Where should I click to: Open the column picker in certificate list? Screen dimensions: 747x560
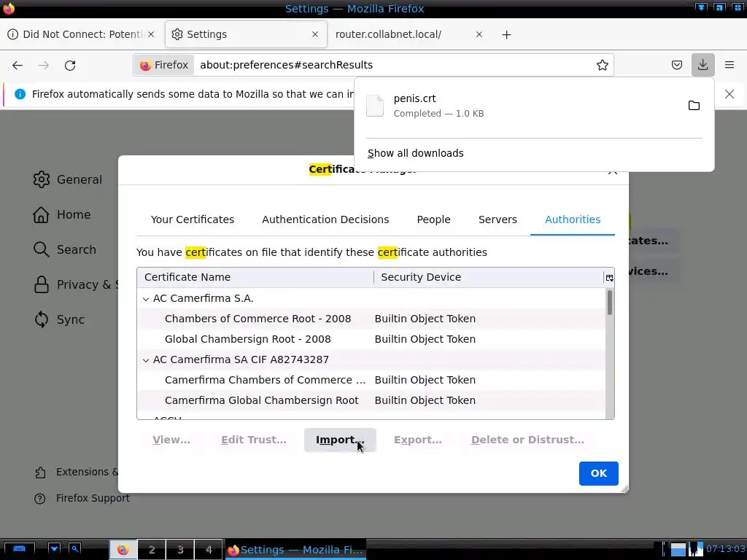(x=609, y=278)
